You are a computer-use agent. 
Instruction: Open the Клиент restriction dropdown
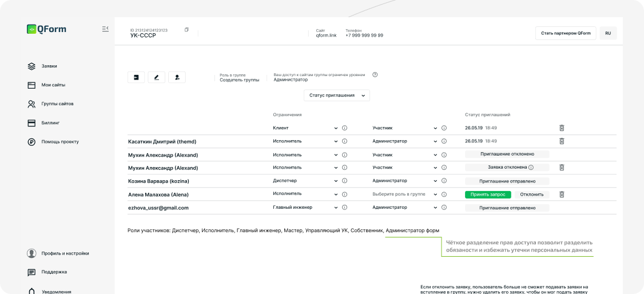[305, 128]
